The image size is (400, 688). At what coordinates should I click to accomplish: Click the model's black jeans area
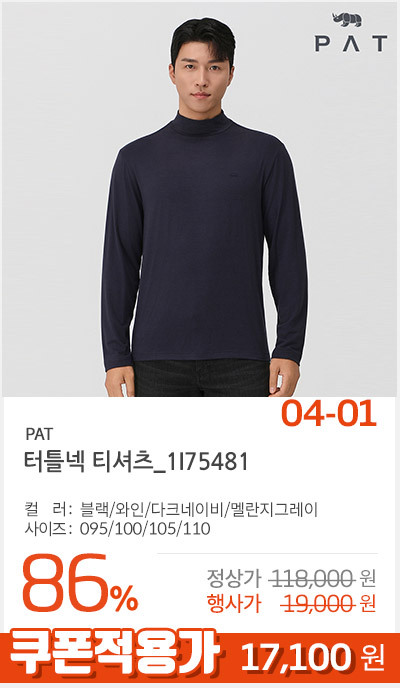click(x=202, y=380)
